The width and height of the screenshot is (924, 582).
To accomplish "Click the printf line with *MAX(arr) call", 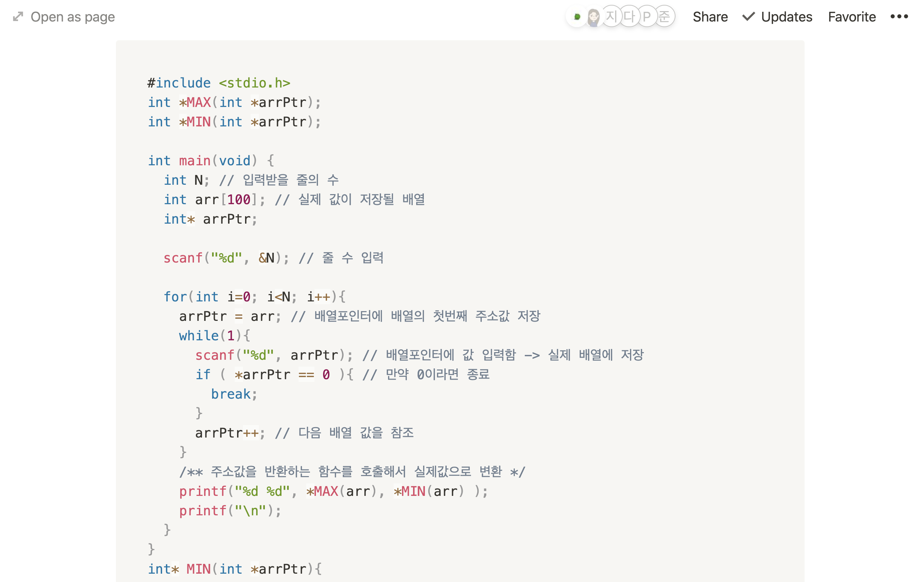I will pyautogui.click(x=333, y=491).
